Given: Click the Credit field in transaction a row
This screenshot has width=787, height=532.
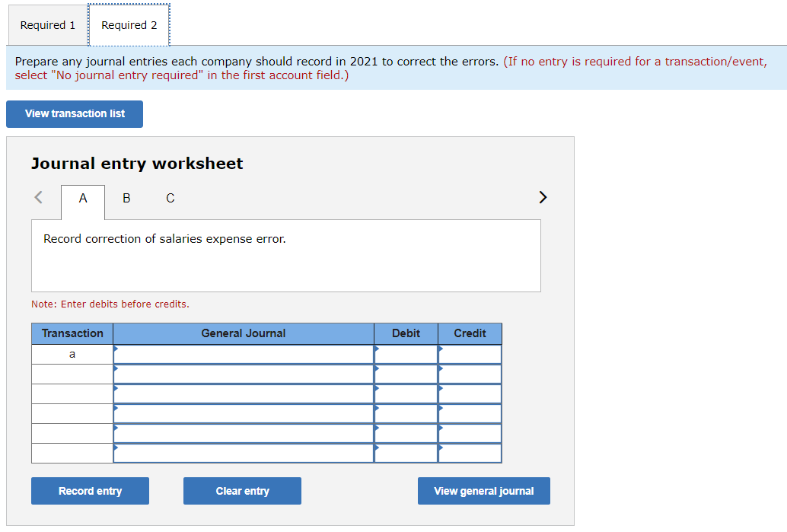Looking at the screenshot, I should pyautogui.click(x=470, y=355).
